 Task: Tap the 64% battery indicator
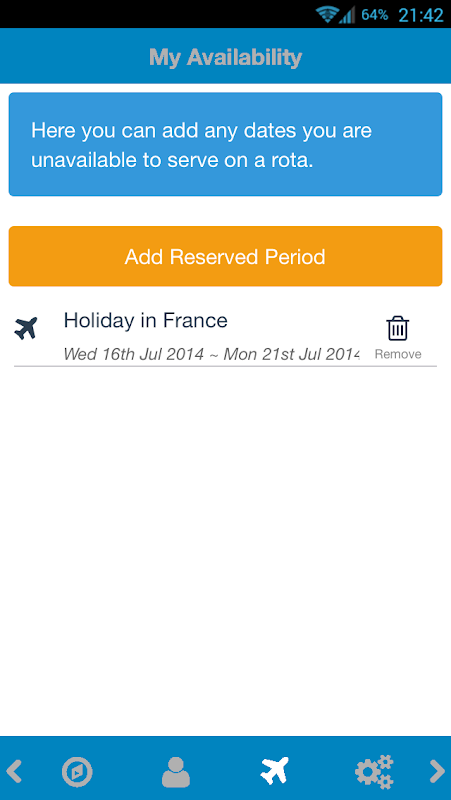click(x=374, y=15)
